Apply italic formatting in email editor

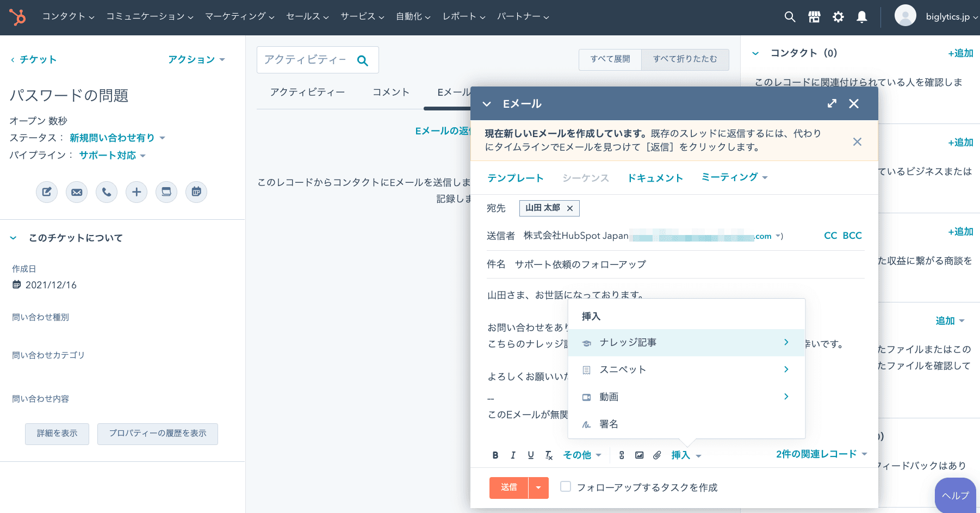(x=513, y=455)
